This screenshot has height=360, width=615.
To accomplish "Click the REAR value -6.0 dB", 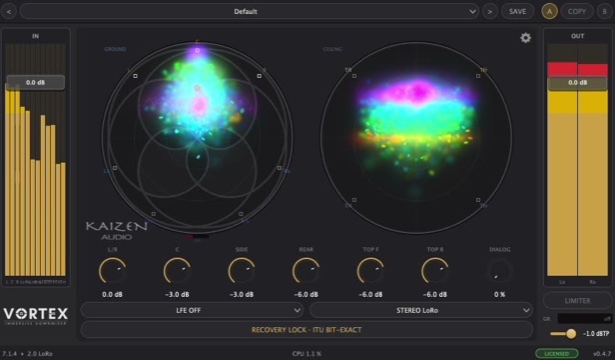I will 306,295.
